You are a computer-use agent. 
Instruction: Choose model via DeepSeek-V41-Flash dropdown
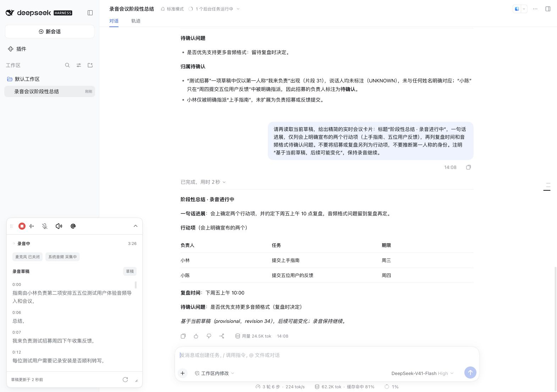click(422, 373)
